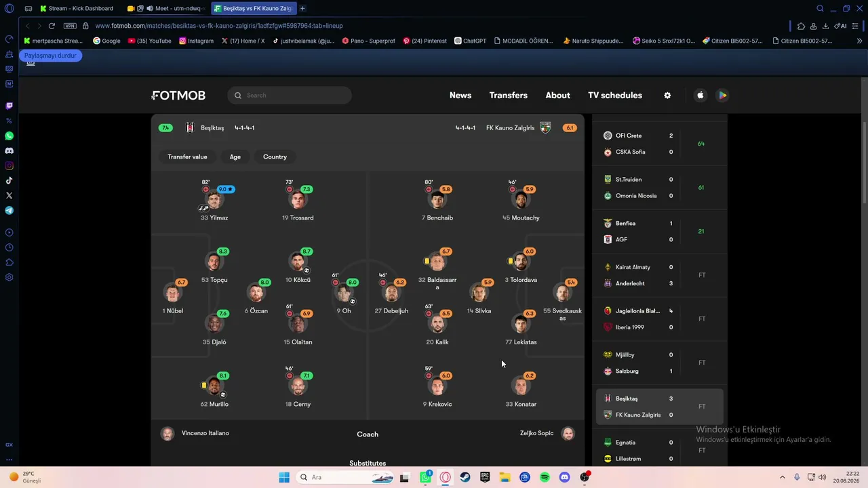Open the YouTube bookmark

pos(149,41)
